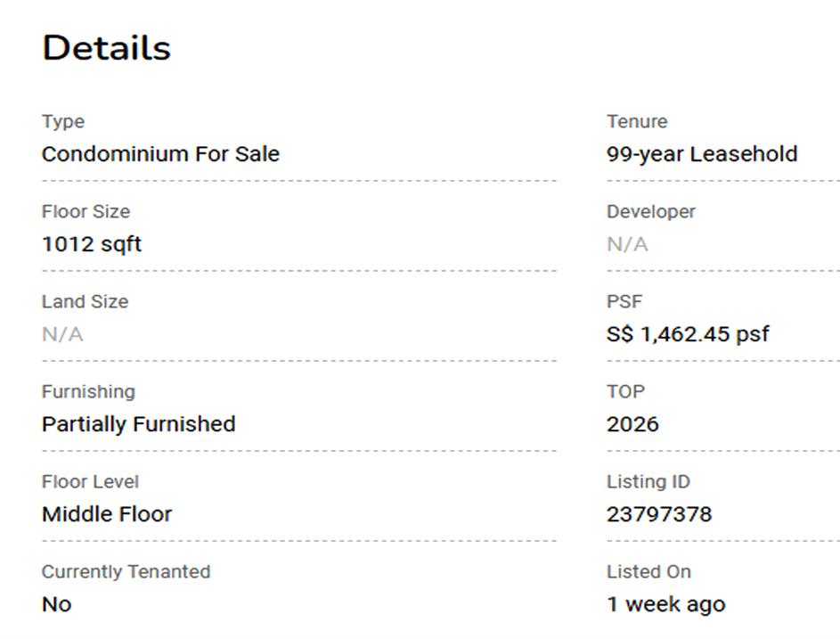Select the S$ 1,462.45 psf price
The height and width of the screenshot is (639, 840).
point(688,334)
